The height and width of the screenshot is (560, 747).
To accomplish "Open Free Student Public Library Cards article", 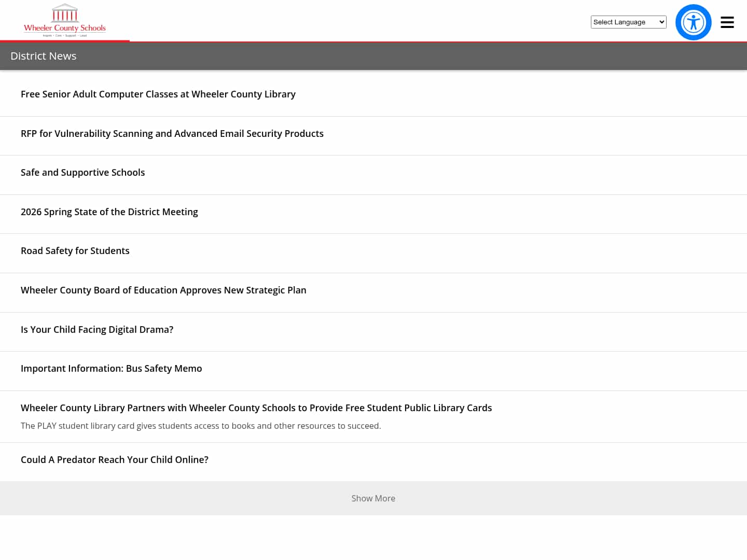I will pos(256,408).
